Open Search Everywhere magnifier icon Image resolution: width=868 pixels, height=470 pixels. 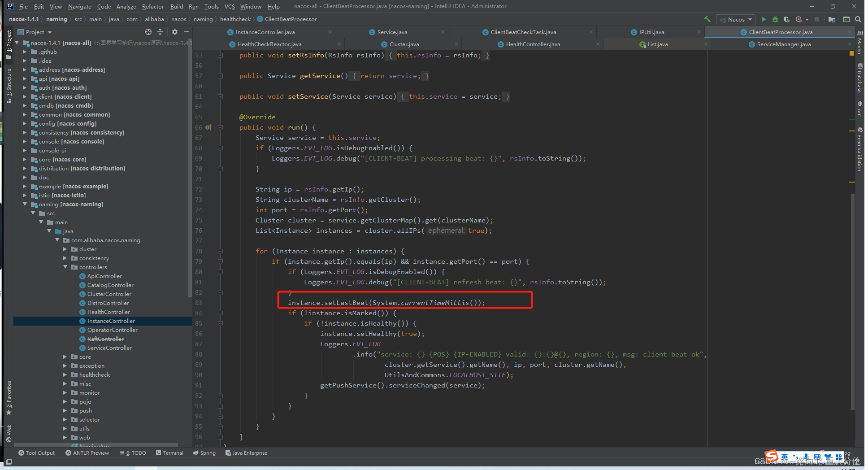click(x=858, y=19)
